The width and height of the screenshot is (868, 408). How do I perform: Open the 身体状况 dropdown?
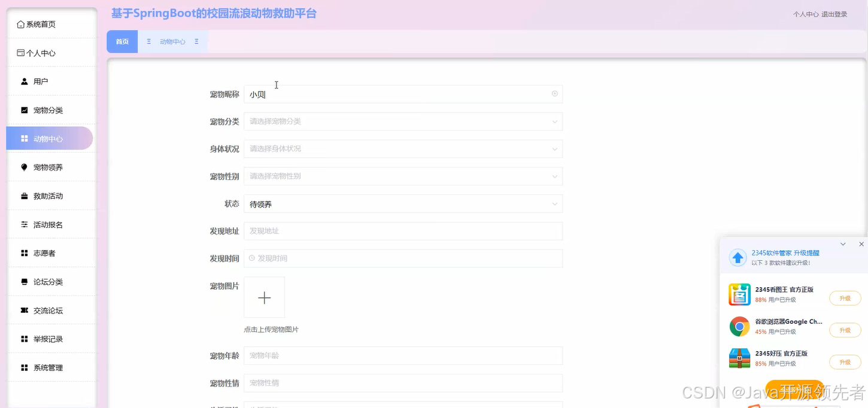click(403, 149)
